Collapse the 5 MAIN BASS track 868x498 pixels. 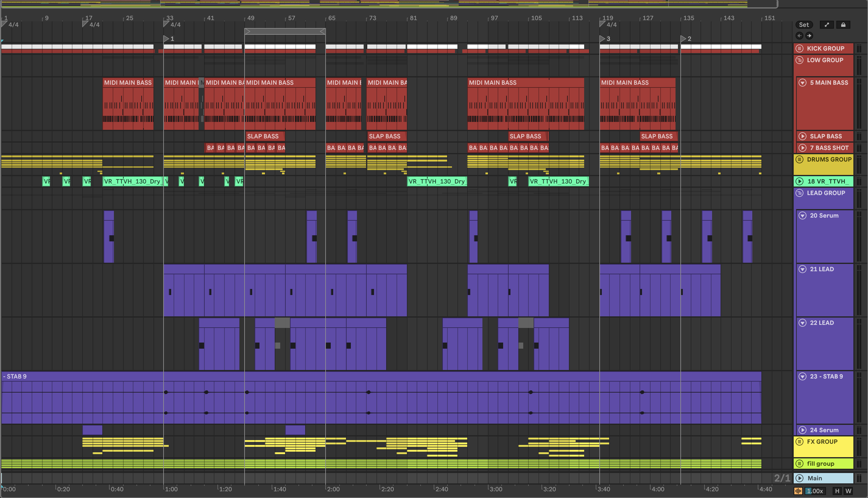(x=803, y=82)
